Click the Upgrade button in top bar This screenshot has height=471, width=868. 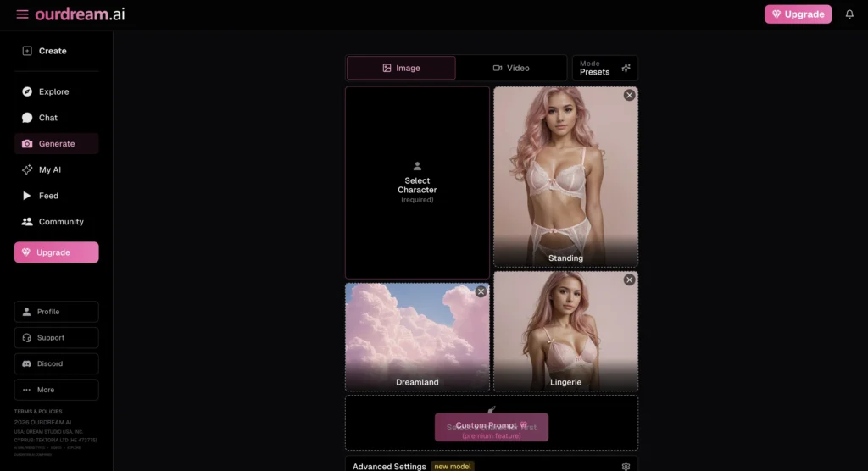(x=798, y=14)
